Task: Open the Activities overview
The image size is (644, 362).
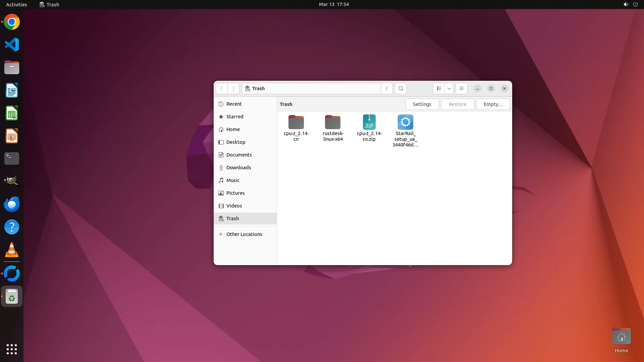Action: [16, 4]
